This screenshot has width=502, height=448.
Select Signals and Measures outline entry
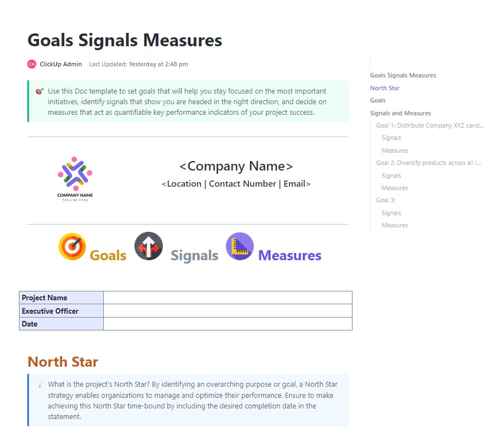tap(400, 113)
